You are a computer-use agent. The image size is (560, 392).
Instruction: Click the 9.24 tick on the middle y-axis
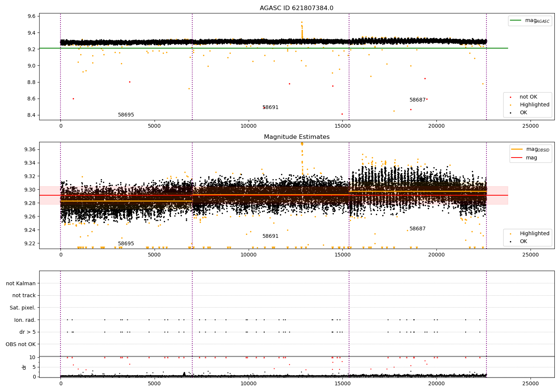(x=30, y=230)
